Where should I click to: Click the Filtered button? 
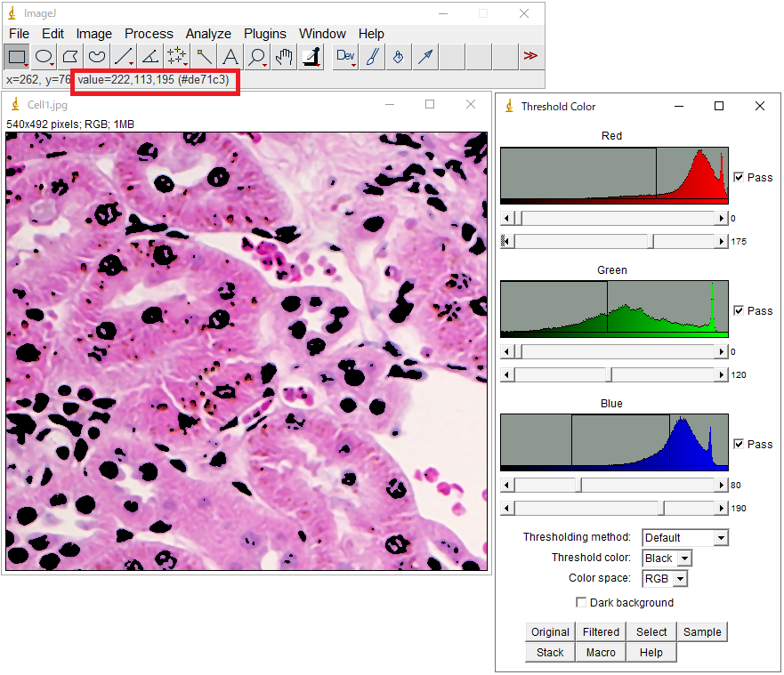601,632
